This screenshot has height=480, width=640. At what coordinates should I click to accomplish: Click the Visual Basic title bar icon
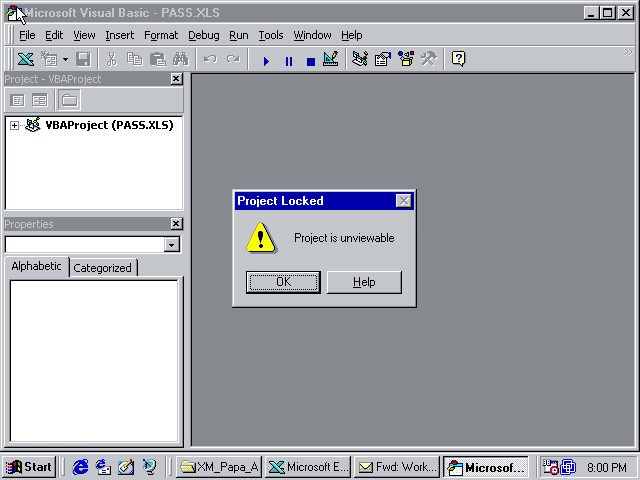pyautogui.click(x=14, y=13)
